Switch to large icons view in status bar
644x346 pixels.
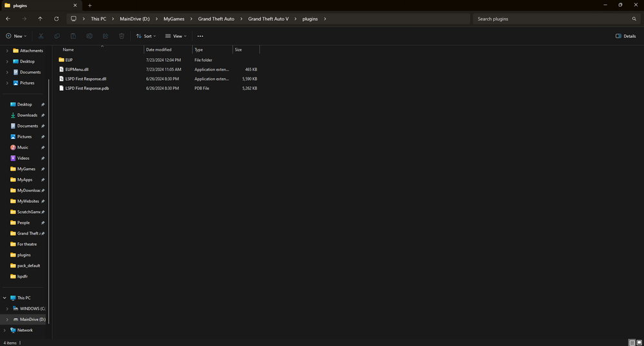tap(639, 343)
